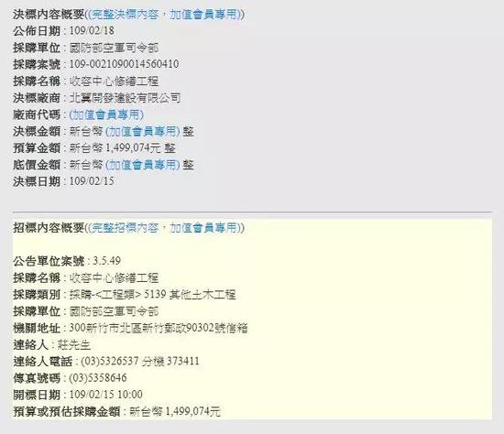Select procurement case number 109-0021090014560410
This screenshot has height=434, width=504.
click(x=124, y=64)
